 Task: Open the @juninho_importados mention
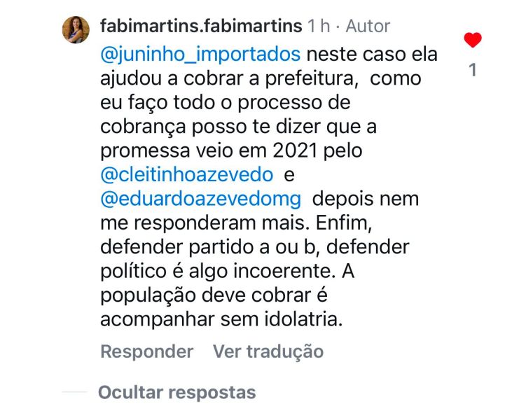click(x=200, y=55)
